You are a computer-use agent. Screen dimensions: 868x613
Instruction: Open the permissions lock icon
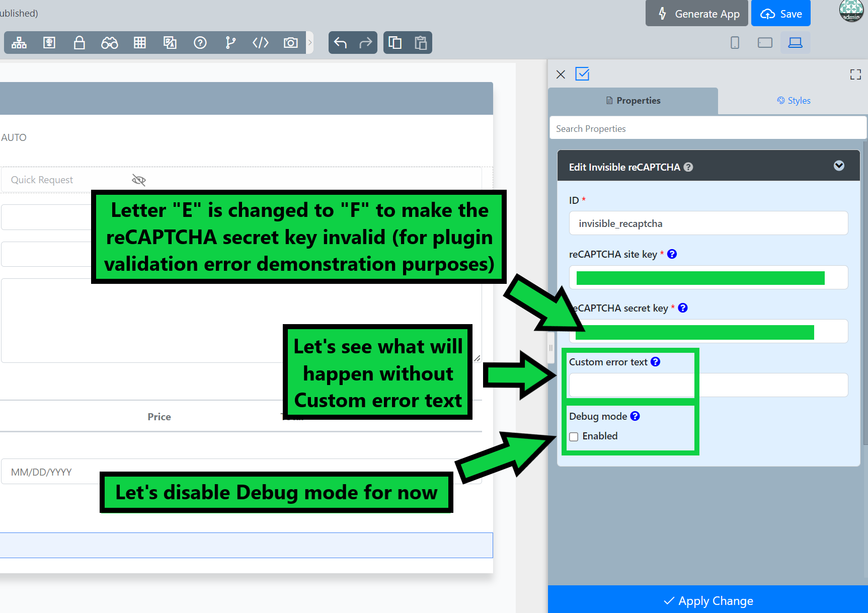[x=80, y=43]
